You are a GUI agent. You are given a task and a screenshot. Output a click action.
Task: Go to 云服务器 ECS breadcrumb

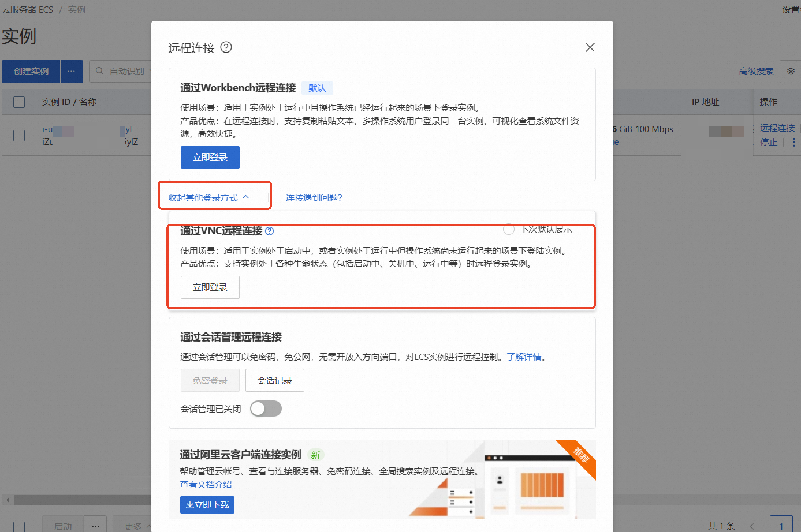[28, 10]
